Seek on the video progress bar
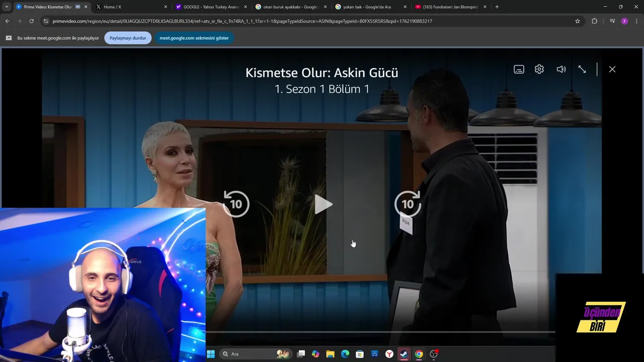 [380, 332]
